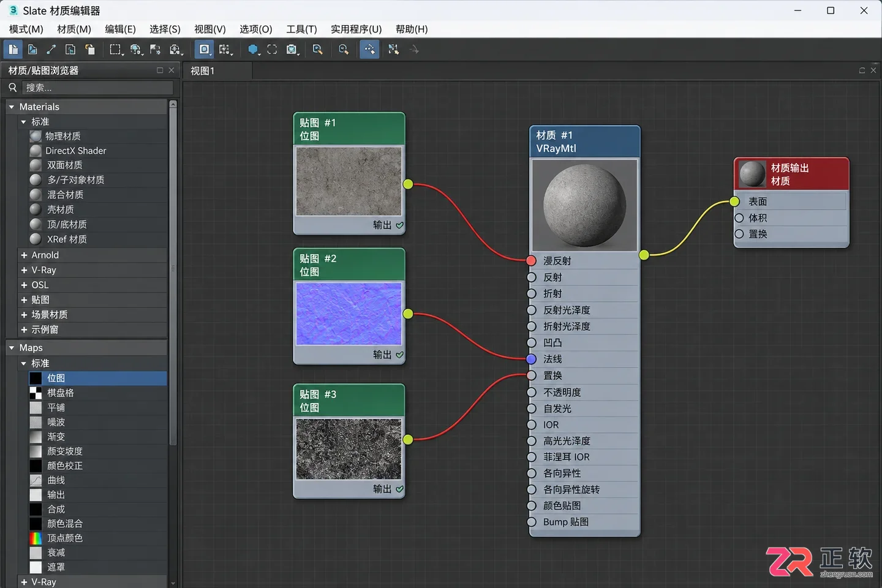
Task: Click the 不透明度 input socket on VRayMtl
Action: tap(532, 392)
